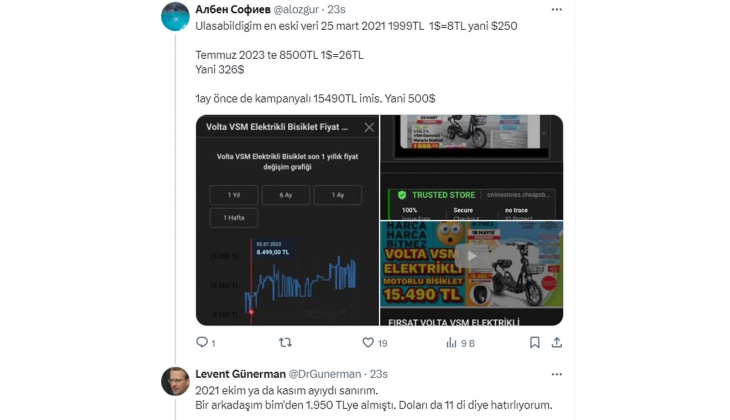Play the Volta VSM 15.490 TL video

tap(472, 256)
